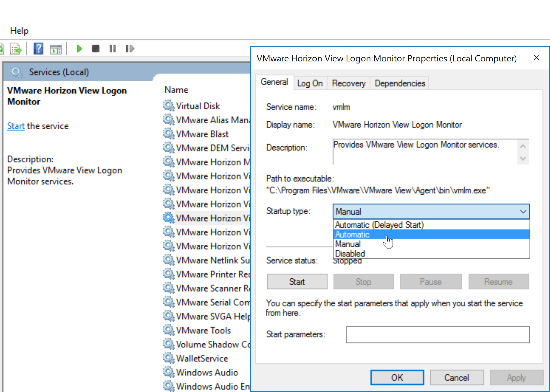Choose Disabled startup type option
This screenshot has width=550, height=392.
(431, 254)
